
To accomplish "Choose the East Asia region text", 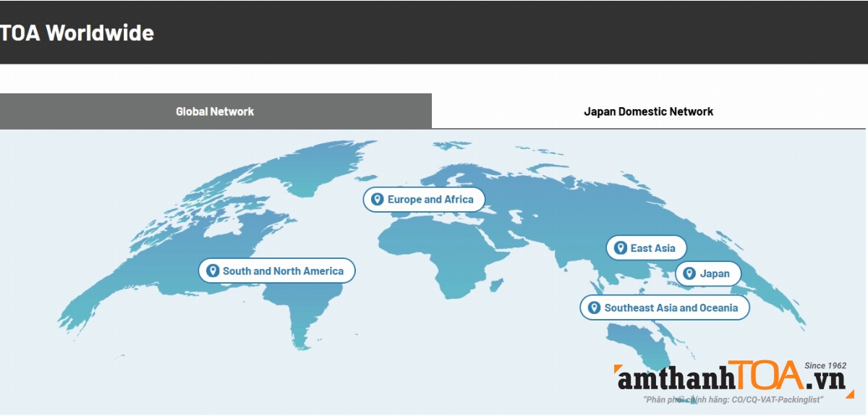I will (652, 248).
